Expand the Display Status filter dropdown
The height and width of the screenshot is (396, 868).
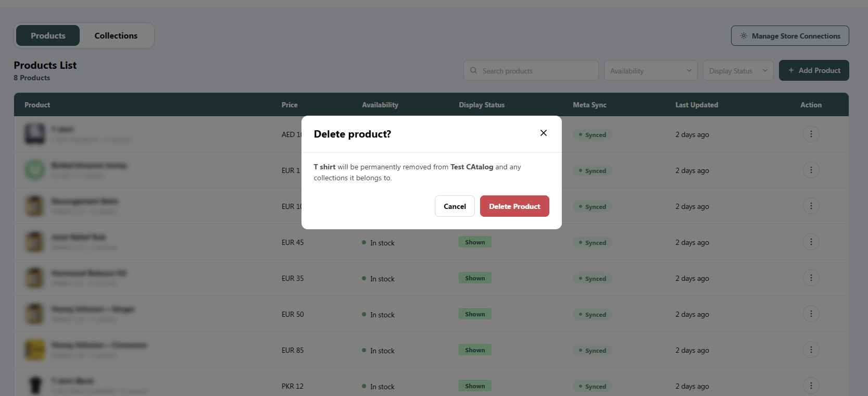(738, 70)
